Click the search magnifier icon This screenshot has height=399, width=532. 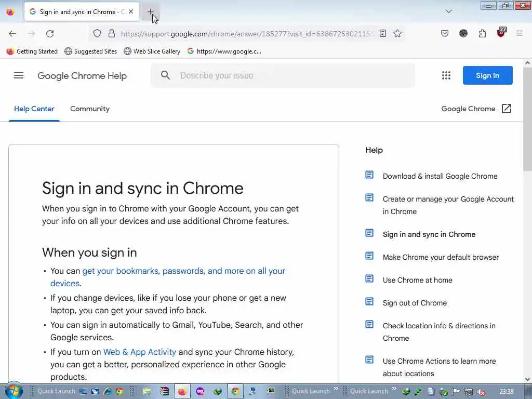click(x=165, y=75)
